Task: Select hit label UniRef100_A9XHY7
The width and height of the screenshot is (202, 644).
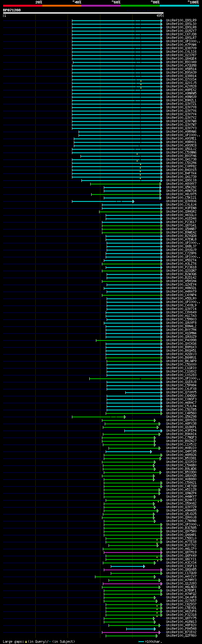Action: [x=181, y=184]
